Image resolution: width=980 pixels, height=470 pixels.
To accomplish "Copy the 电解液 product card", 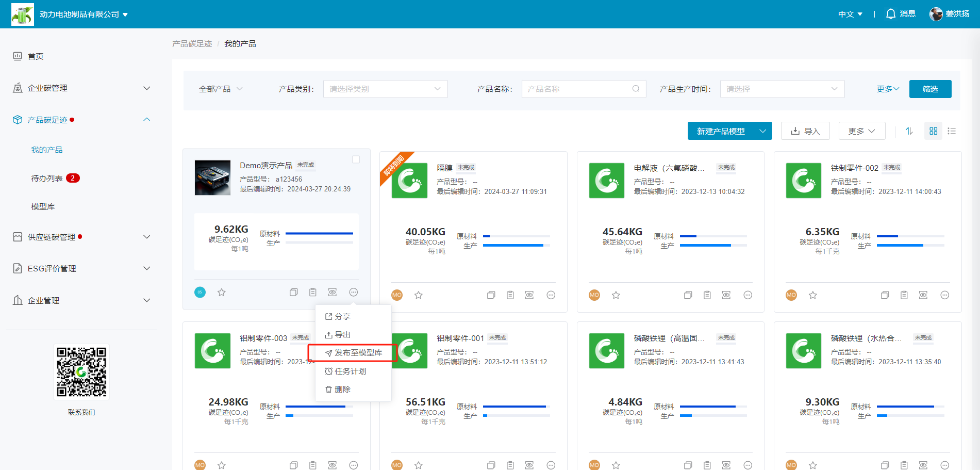I will (x=688, y=295).
